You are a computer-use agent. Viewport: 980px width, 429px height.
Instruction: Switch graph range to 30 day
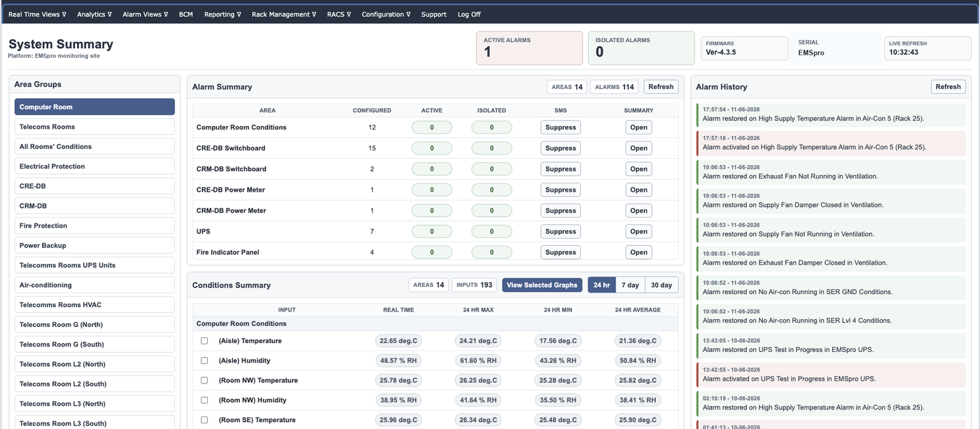(661, 285)
